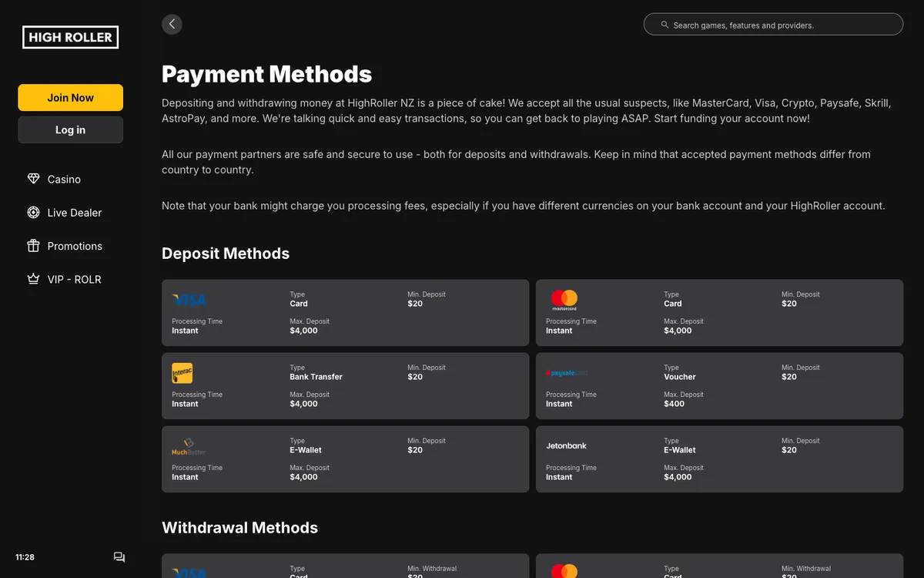Click the Deposit Methods heading
This screenshot has height=578, width=924.
pyautogui.click(x=226, y=254)
